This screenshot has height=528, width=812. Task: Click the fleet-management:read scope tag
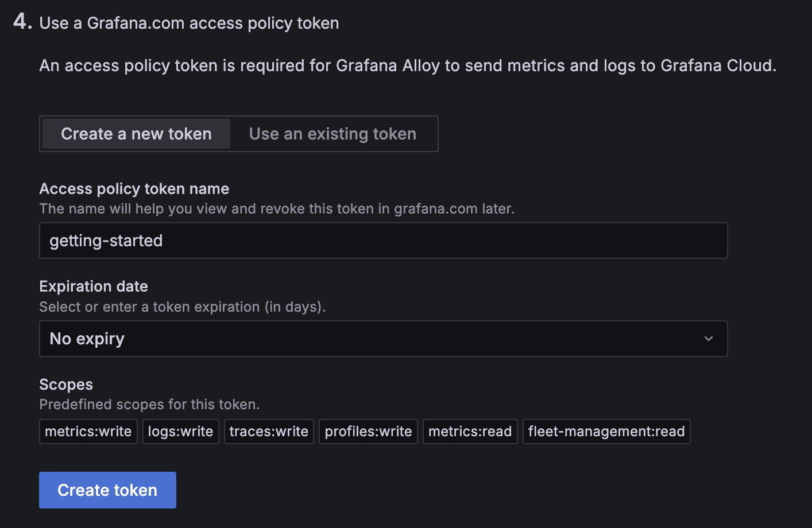606,432
